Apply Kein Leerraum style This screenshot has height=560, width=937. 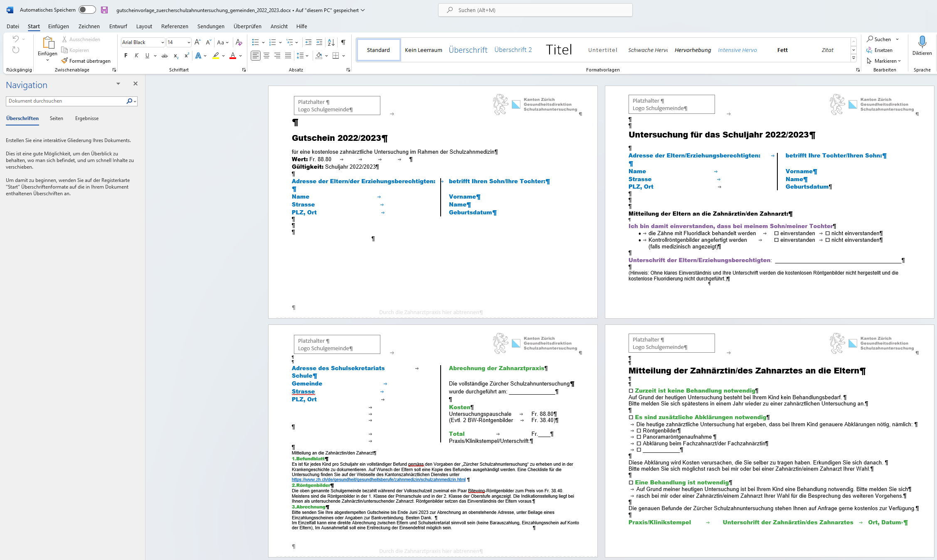tap(424, 50)
